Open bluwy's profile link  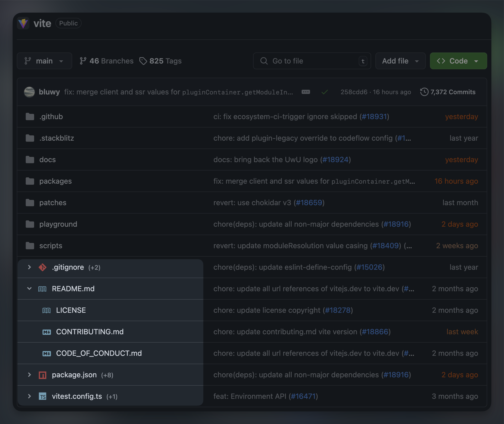[x=49, y=92]
